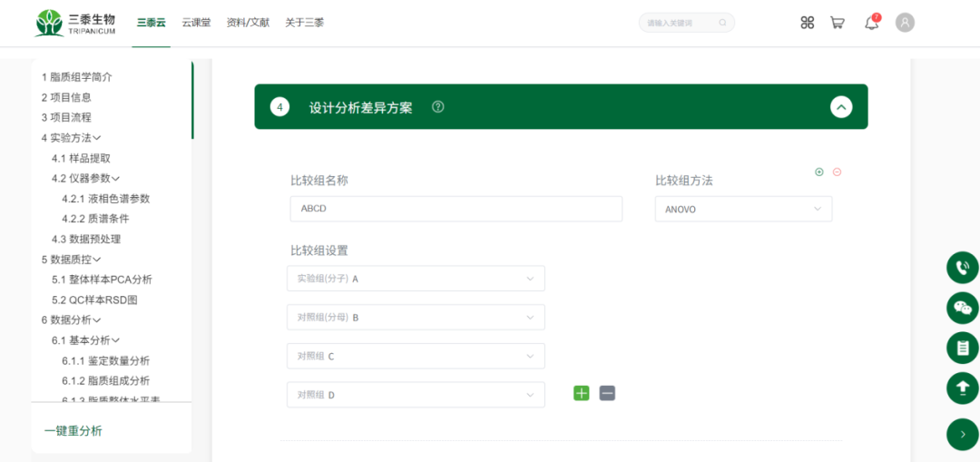Remove group with gray minus button

click(x=607, y=393)
